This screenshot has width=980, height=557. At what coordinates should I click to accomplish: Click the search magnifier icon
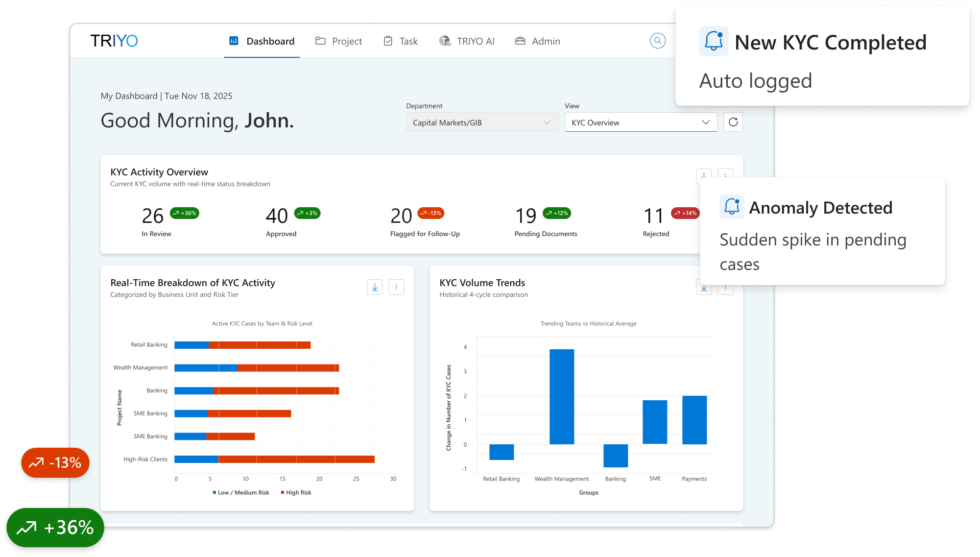tap(657, 41)
